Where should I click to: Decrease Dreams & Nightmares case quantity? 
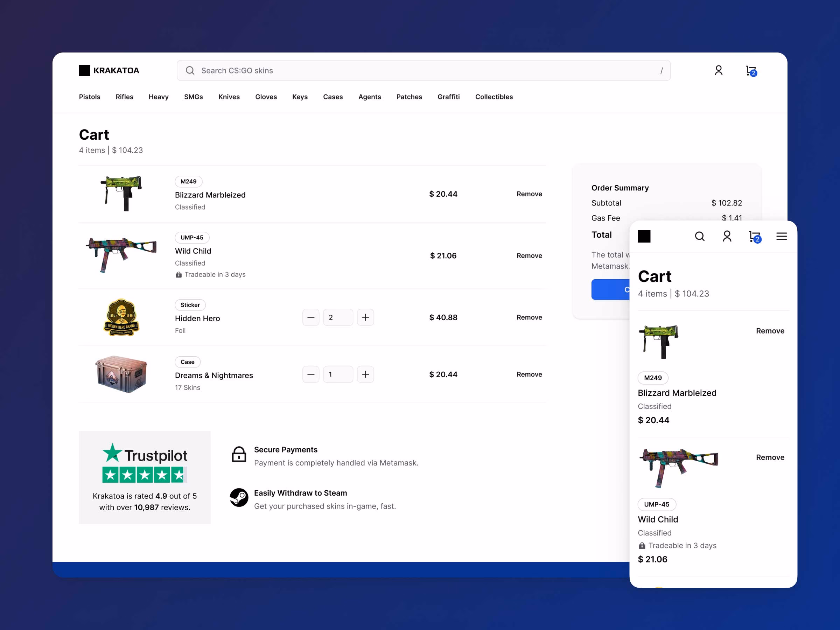311,374
